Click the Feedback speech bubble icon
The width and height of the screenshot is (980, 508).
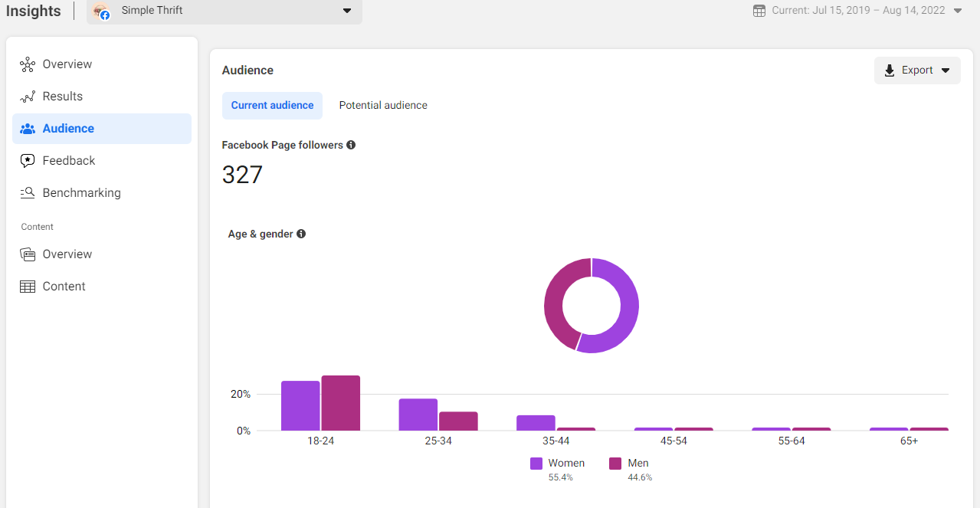(28, 161)
